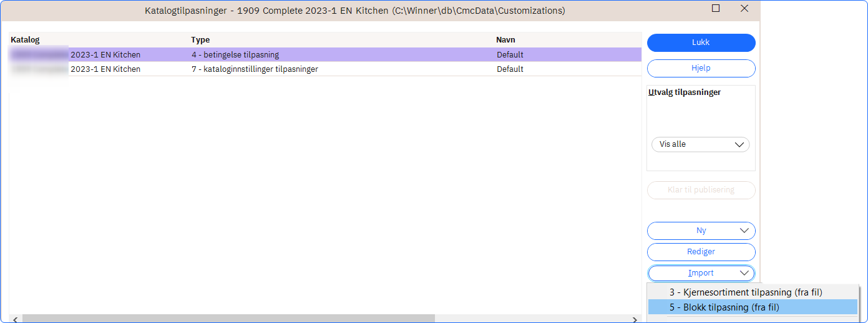
Task: Collapse the Import dropdown button
Action: point(701,273)
